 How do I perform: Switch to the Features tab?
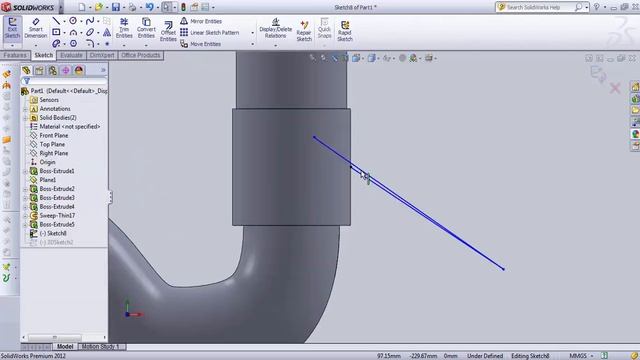pyautogui.click(x=15, y=55)
